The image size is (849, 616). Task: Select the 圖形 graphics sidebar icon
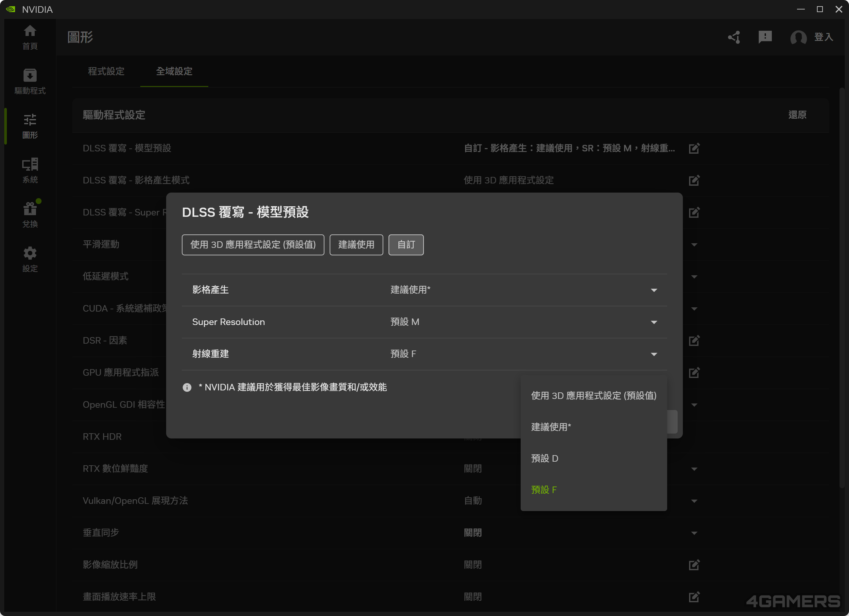pyautogui.click(x=30, y=126)
